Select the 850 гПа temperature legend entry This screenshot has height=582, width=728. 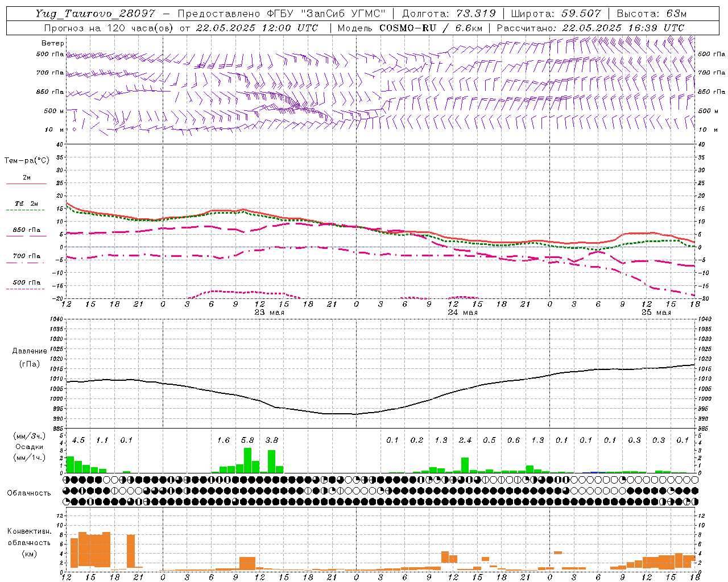pyautogui.click(x=26, y=230)
